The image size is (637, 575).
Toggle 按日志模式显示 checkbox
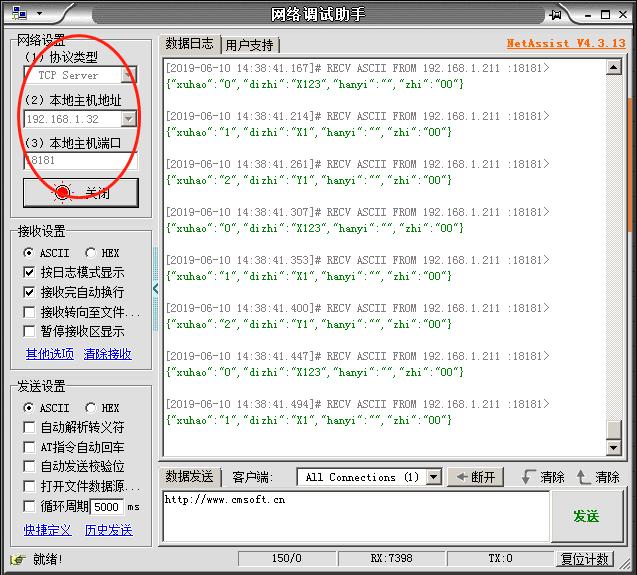29,272
